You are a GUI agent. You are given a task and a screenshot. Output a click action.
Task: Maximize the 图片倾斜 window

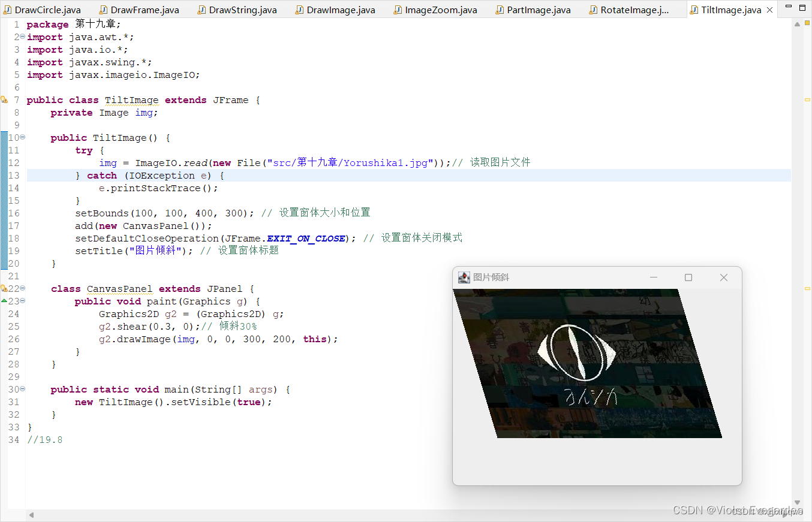point(688,277)
